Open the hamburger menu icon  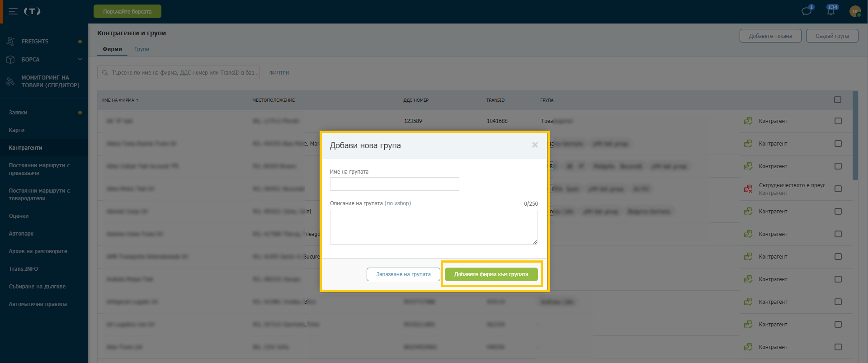(x=13, y=11)
